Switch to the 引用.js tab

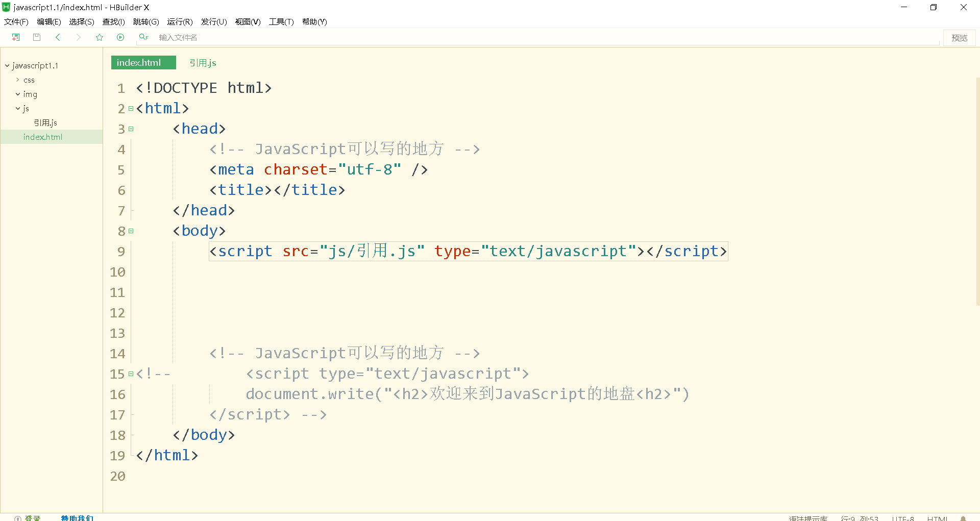(x=203, y=62)
